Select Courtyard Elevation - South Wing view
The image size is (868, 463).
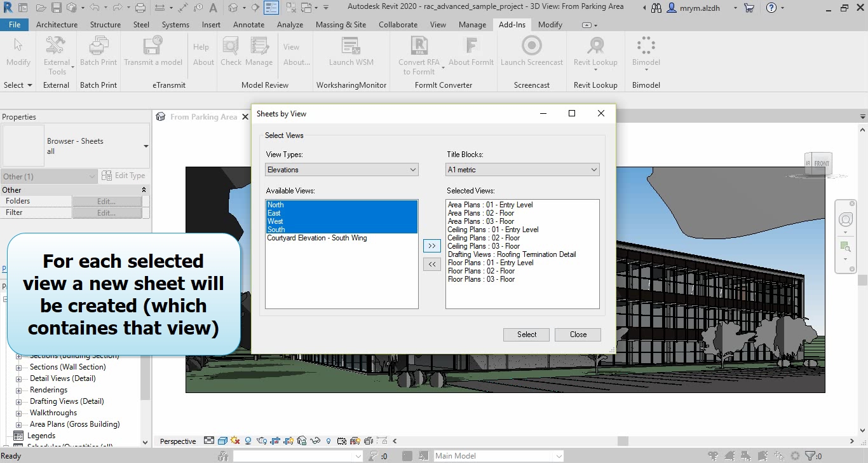(316, 238)
